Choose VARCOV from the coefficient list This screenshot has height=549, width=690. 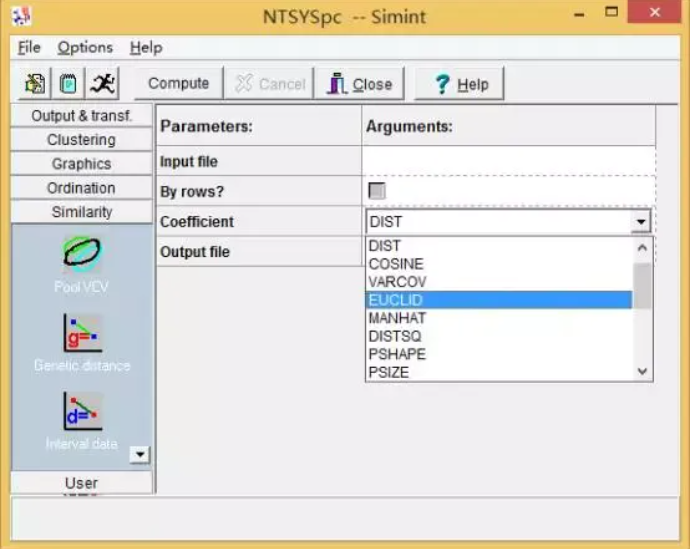point(499,282)
